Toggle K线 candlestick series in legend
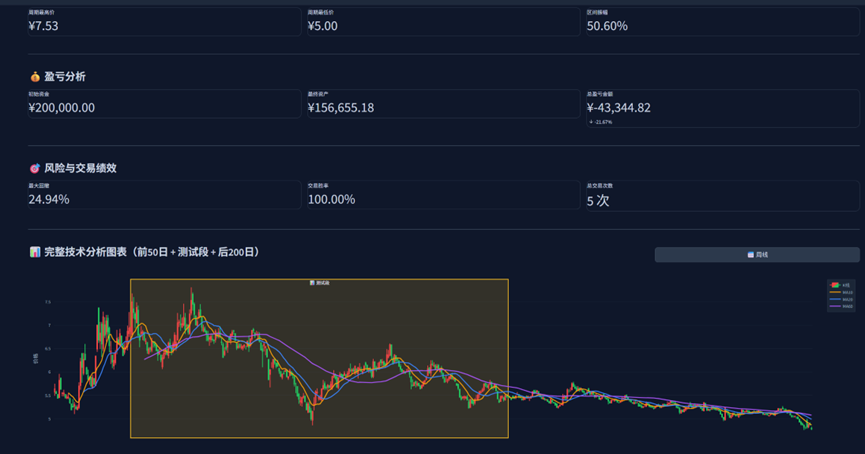Screen dimensions: 865x454 pyautogui.click(x=840, y=285)
